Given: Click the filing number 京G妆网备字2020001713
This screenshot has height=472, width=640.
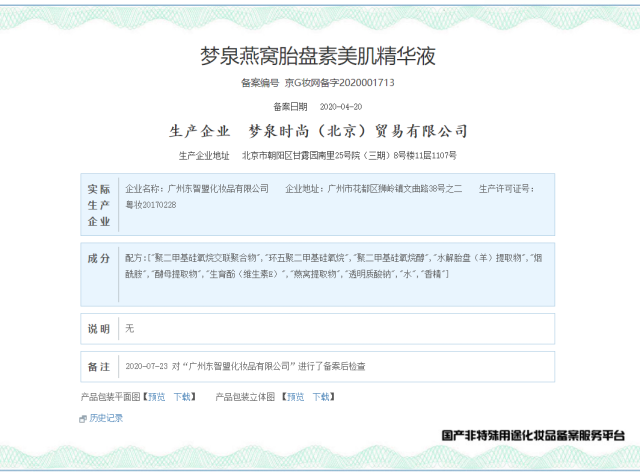Looking at the screenshot, I should (339, 82).
